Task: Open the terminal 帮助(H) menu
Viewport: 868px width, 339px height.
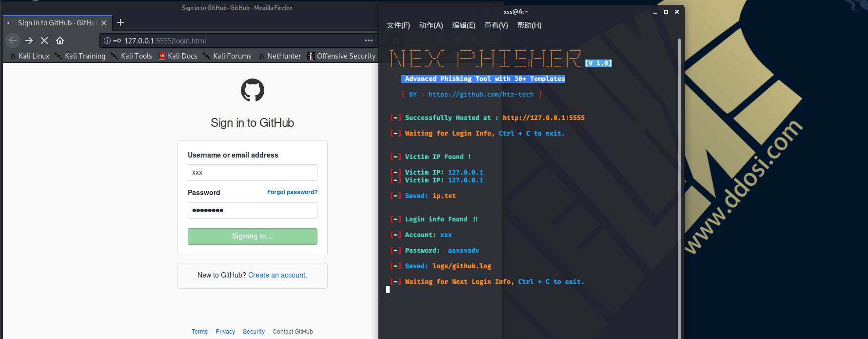Action: tap(529, 25)
